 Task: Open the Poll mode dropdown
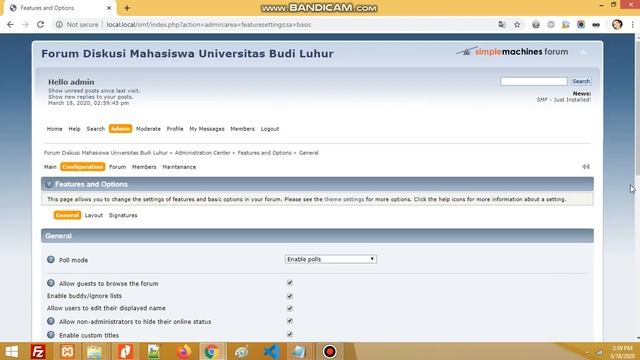[x=331, y=259]
